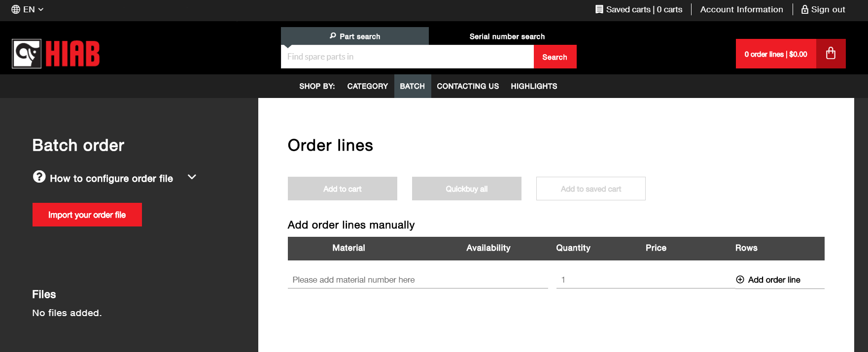868x352 pixels.
Task: Click the Files heading
Action: [44, 294]
